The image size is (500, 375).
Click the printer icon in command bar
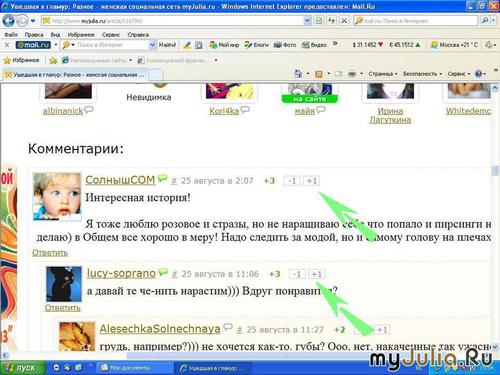tap(352, 74)
